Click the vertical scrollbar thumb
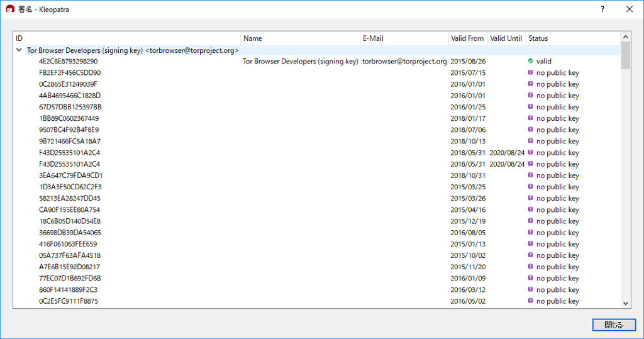The image size is (644, 339). click(626, 55)
